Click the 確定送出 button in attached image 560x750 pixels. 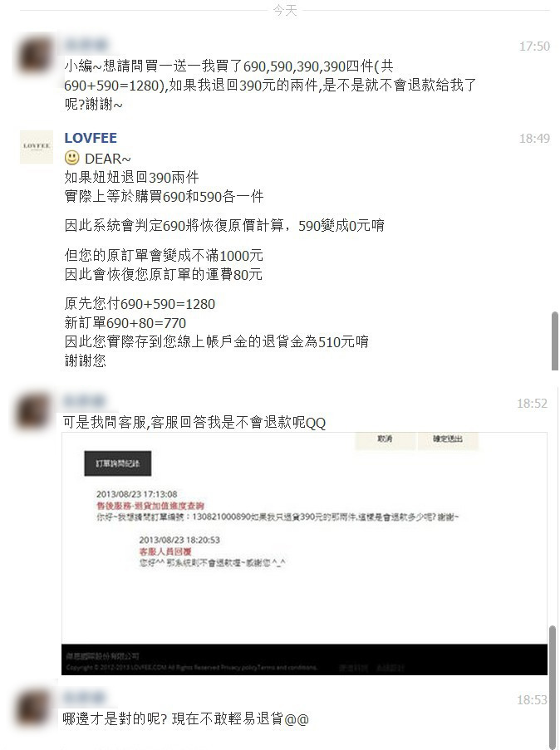tap(448, 439)
